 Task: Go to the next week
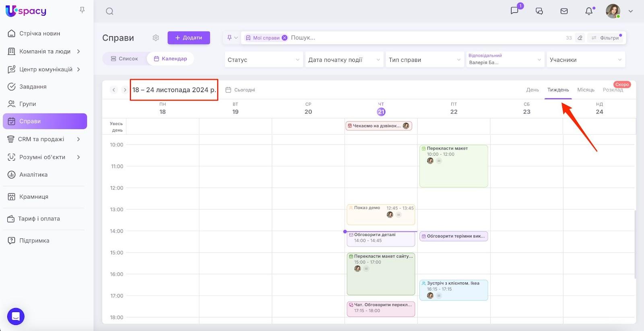click(x=125, y=90)
